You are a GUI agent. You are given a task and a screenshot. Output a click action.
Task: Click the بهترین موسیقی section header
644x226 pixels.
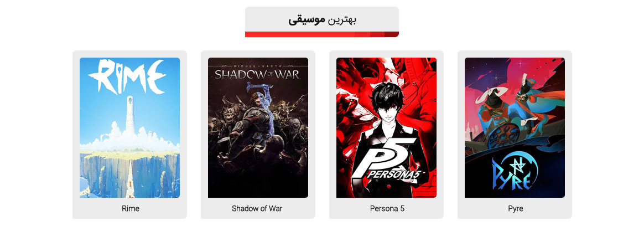pos(322,20)
